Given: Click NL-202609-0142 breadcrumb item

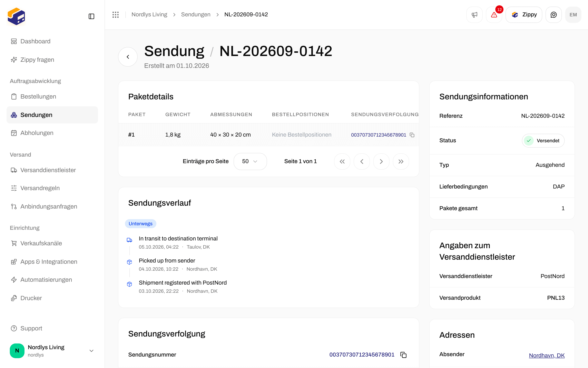Looking at the screenshot, I should coord(246,15).
